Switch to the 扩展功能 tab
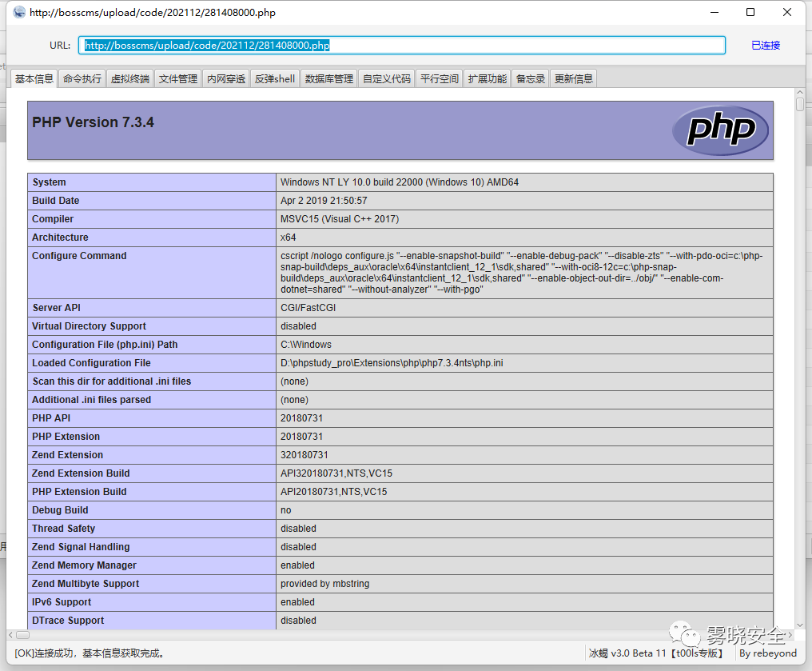Screen dimensions: 812x671 tap(488, 78)
